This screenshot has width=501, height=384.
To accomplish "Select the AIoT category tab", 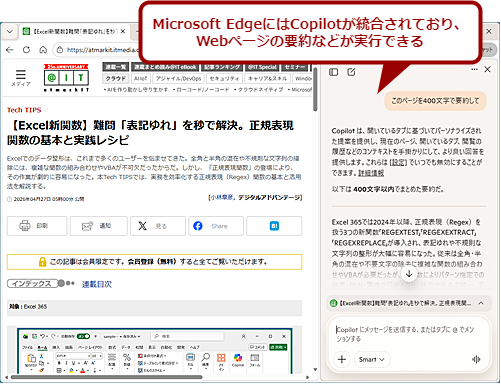I will pos(140,79).
